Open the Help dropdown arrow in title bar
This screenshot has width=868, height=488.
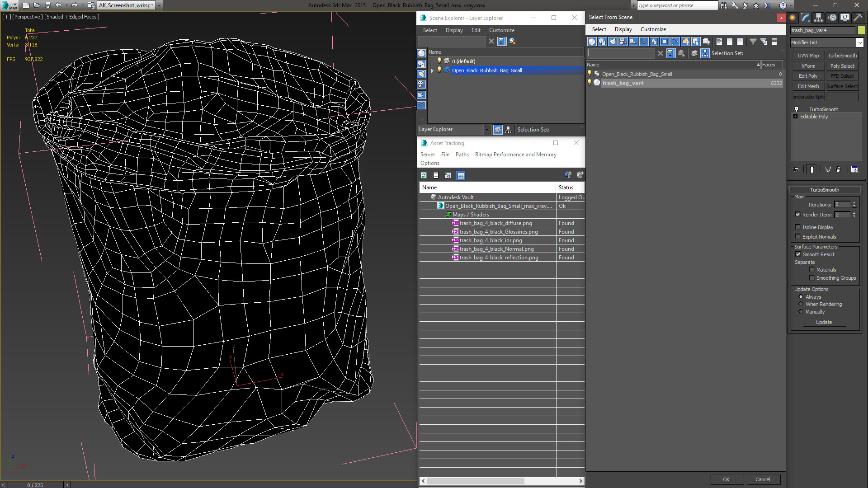pos(791,5)
